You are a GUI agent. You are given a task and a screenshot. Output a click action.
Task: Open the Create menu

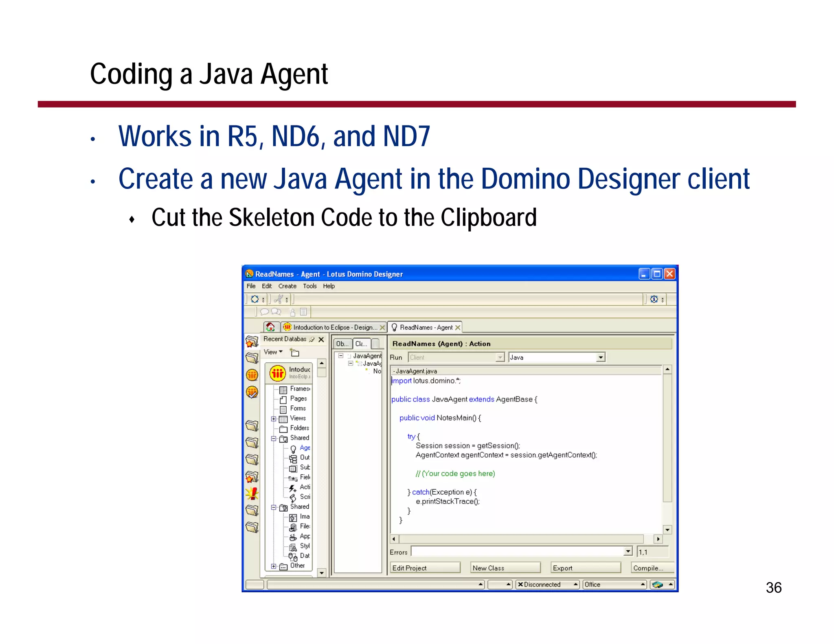[288, 286]
